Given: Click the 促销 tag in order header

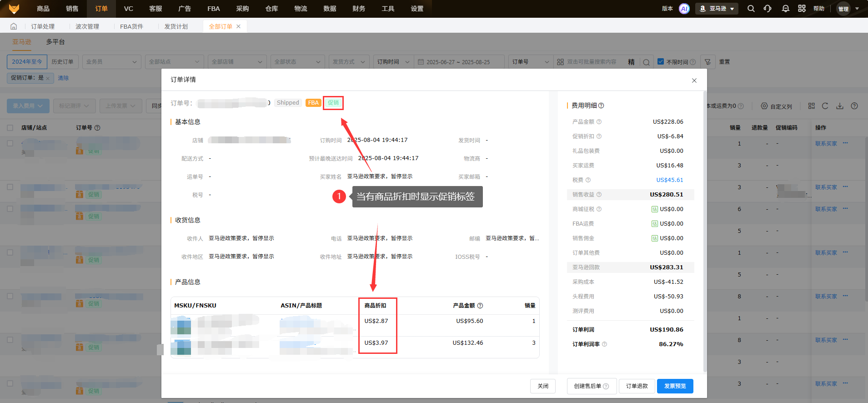Looking at the screenshot, I should click(333, 103).
